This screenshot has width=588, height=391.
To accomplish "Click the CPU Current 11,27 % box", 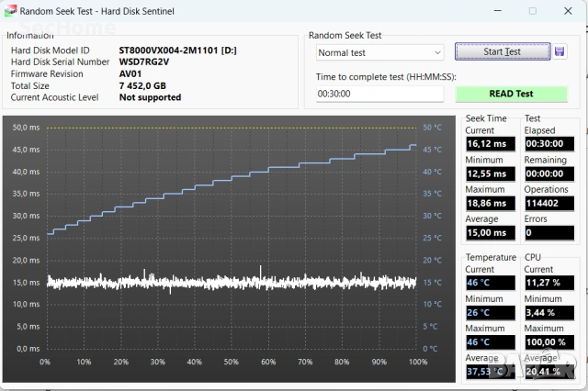I will click(x=549, y=284).
